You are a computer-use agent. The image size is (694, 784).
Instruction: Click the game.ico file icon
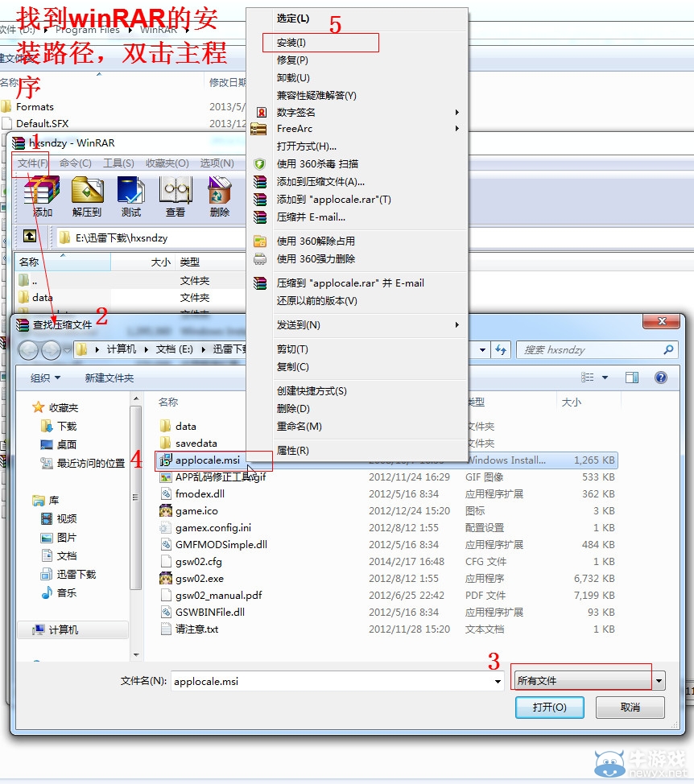coord(166,510)
